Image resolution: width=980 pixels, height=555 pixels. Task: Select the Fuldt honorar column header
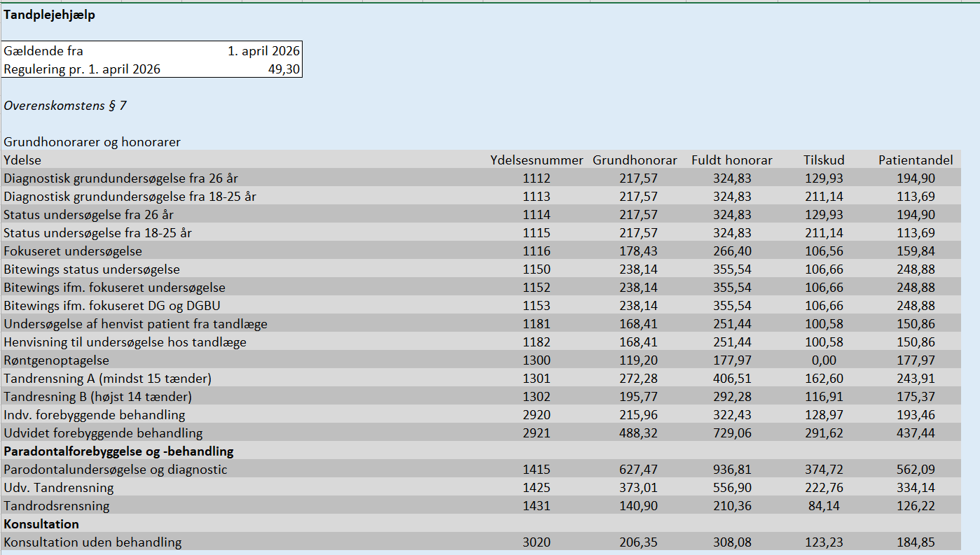(731, 160)
